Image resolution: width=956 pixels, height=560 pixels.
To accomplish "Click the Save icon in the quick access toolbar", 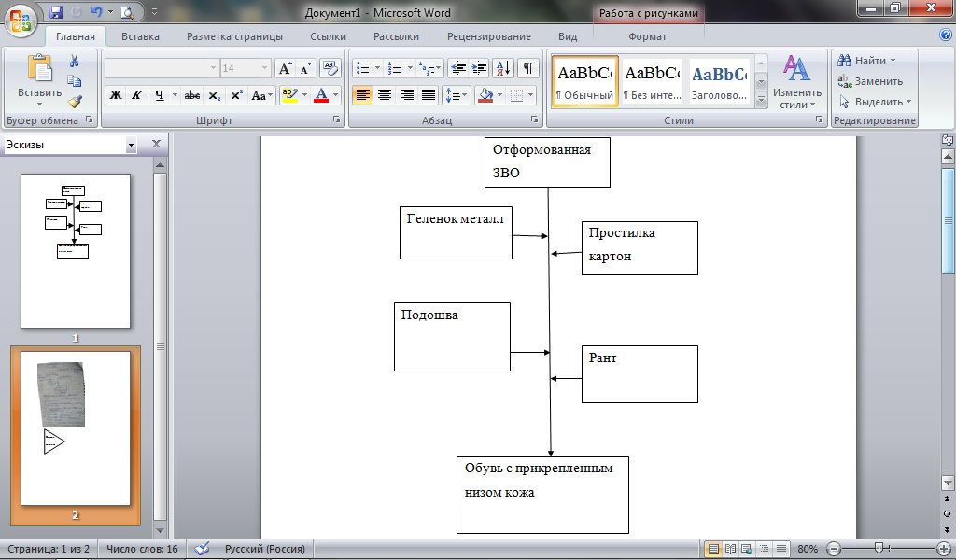I will [56, 11].
